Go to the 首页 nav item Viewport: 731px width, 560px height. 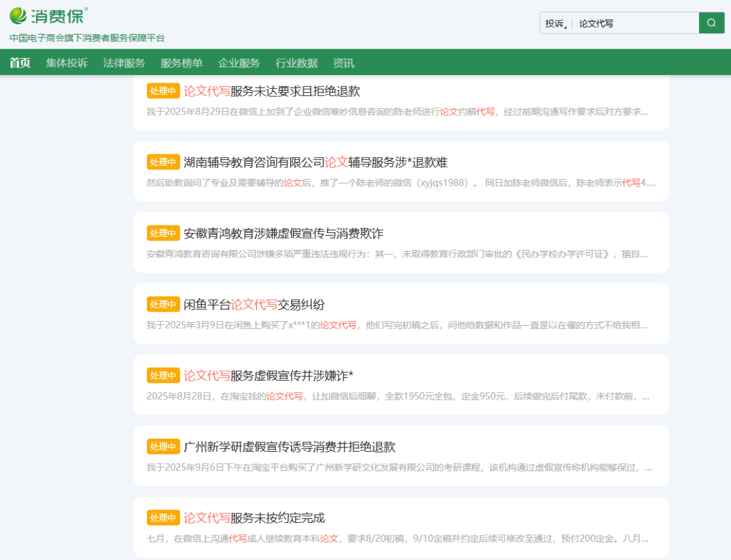tap(20, 63)
